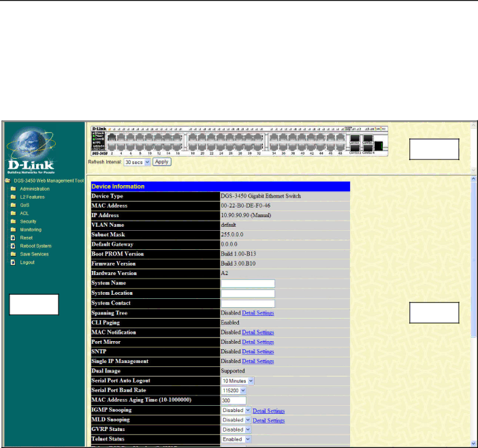This screenshot has width=478, height=448.
Task: Click the Save Services folder icon
Action: tap(13, 254)
